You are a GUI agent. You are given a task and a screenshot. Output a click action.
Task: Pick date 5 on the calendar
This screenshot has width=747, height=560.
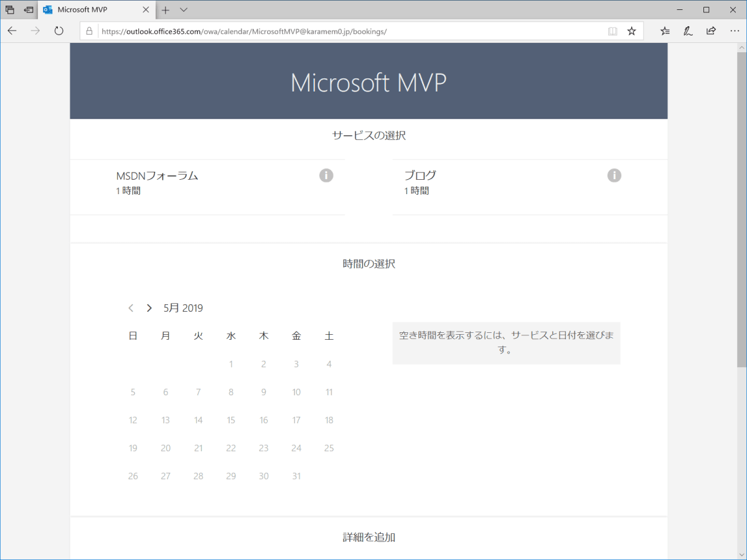133,392
